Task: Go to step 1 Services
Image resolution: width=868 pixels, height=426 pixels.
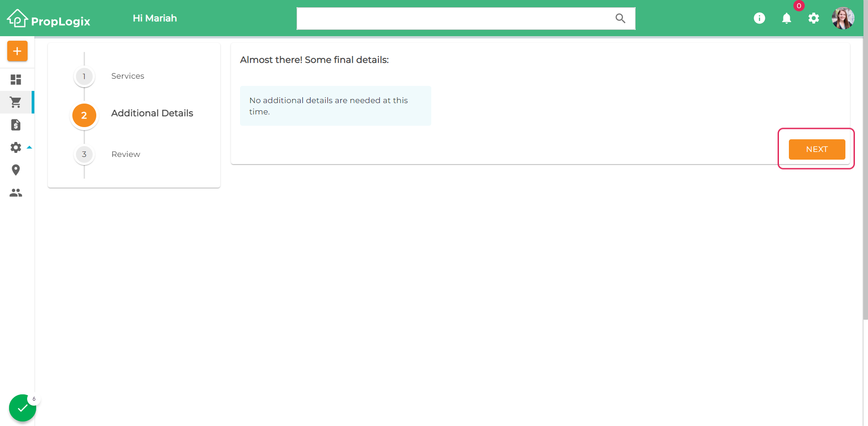Action: click(x=108, y=76)
